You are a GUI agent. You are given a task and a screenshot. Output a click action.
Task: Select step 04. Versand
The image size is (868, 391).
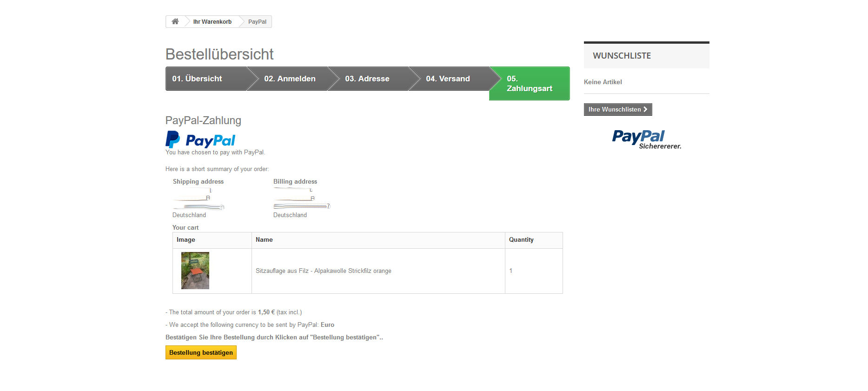[x=448, y=79]
